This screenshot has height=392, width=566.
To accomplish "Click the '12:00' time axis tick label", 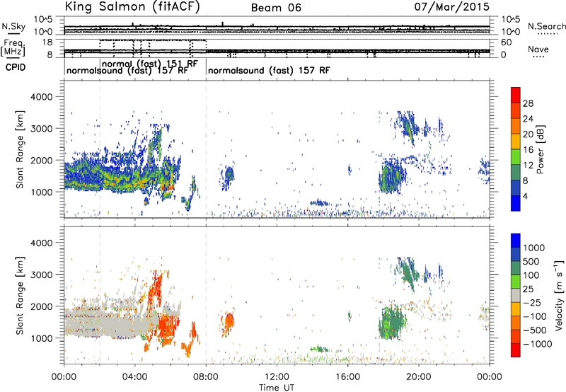I will (277, 377).
